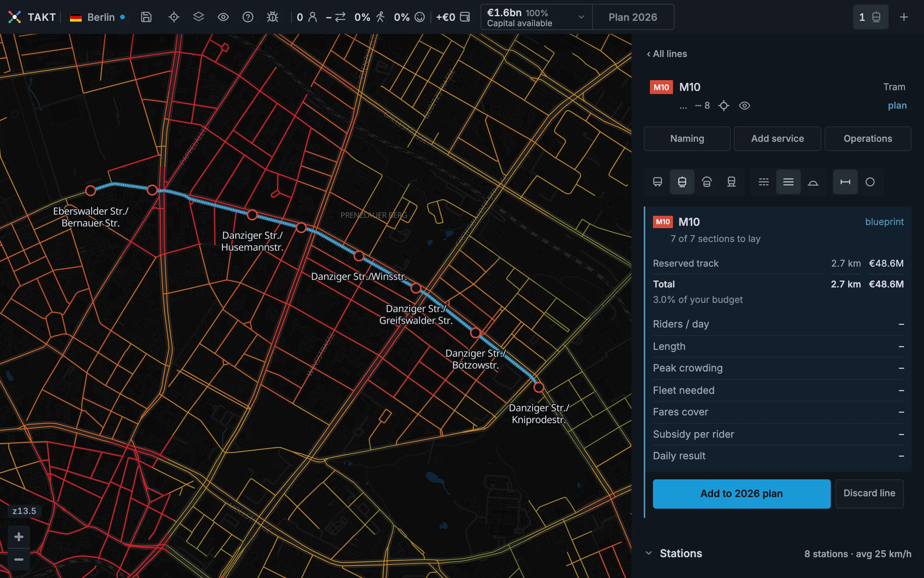Open the help question mark icon
The width and height of the screenshot is (924, 578).
(x=248, y=17)
